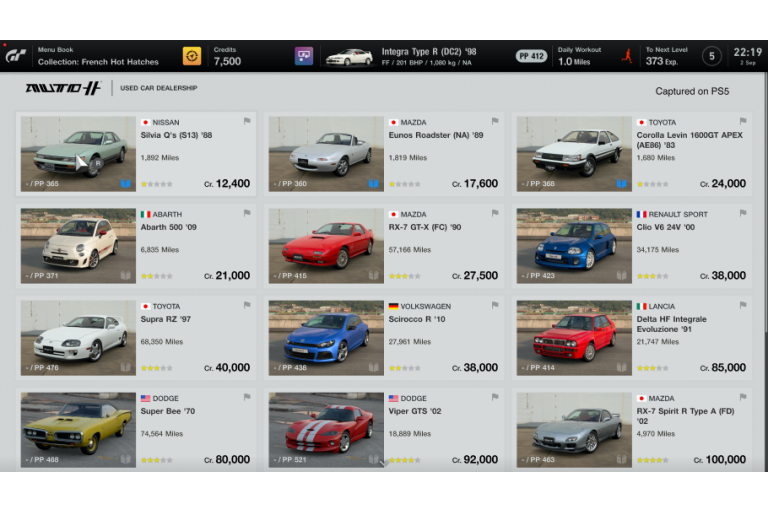Open the Daily Workout runner icon
This screenshot has width=768, height=512.
[627, 56]
